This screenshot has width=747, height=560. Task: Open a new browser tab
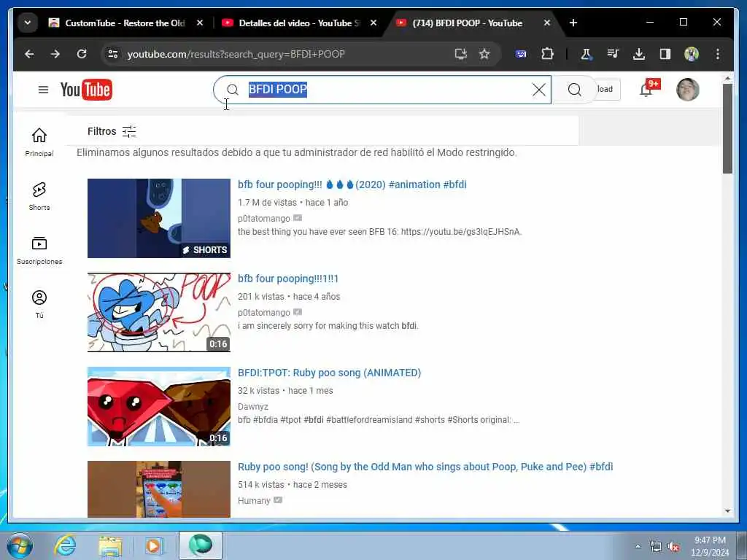pyautogui.click(x=573, y=23)
